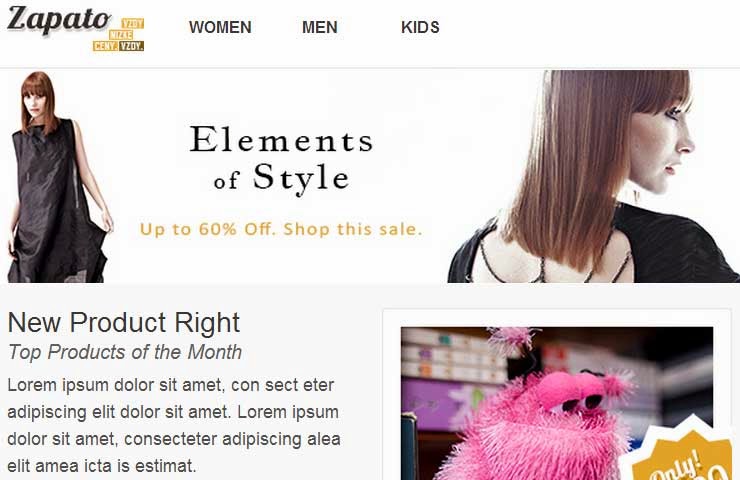Go to the KIDS section
This screenshot has width=740, height=480.
pos(420,27)
